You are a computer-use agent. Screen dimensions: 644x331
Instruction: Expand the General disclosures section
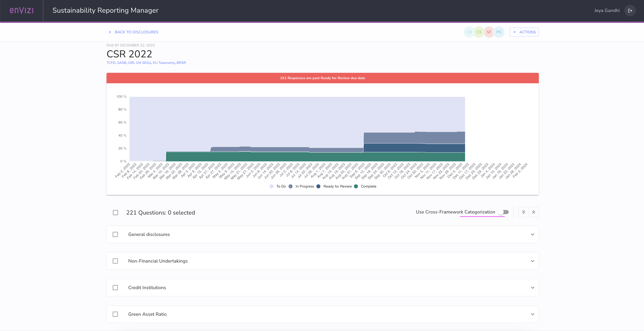click(x=532, y=234)
